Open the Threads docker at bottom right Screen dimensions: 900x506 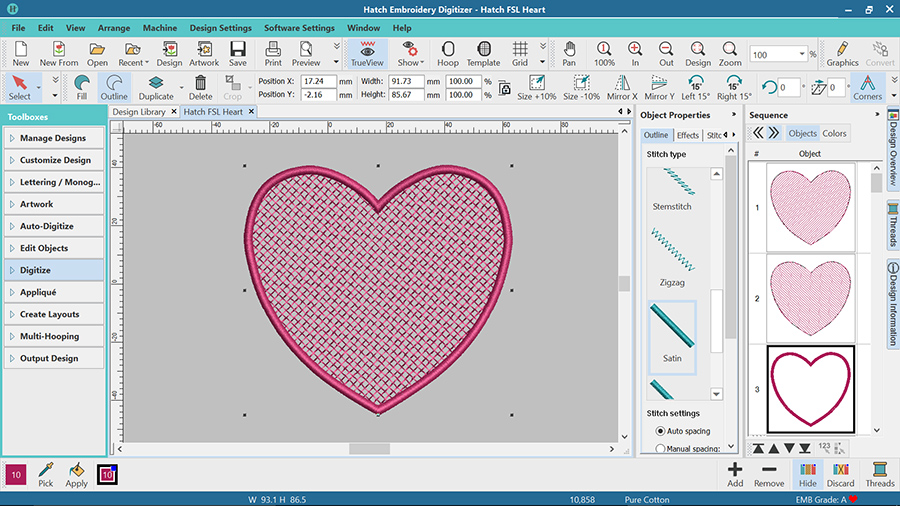(880, 473)
